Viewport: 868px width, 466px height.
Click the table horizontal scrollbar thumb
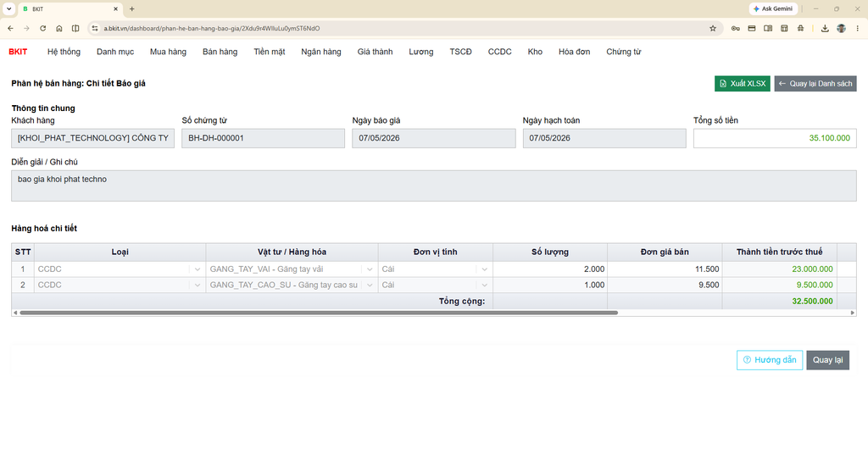(319, 313)
